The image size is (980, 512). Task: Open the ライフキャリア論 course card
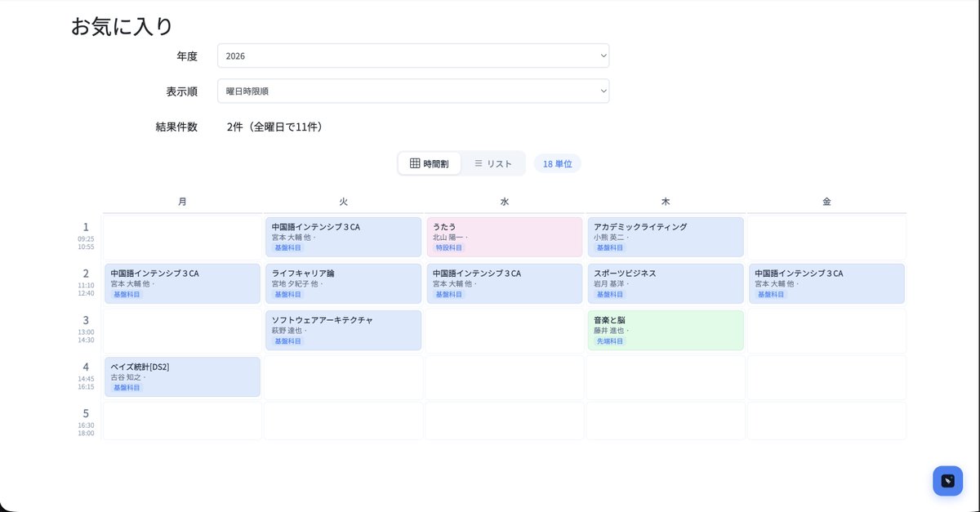coord(343,283)
